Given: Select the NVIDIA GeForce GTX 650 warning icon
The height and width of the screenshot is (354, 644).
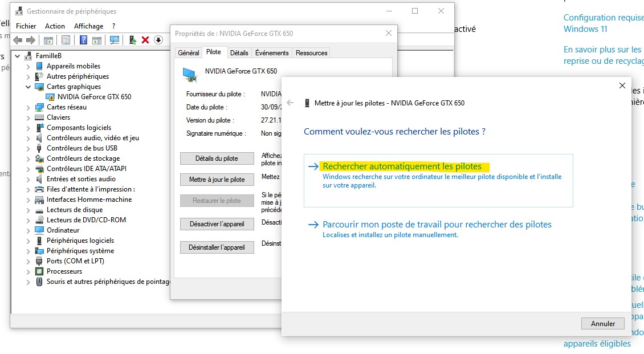Looking at the screenshot, I should point(50,97).
